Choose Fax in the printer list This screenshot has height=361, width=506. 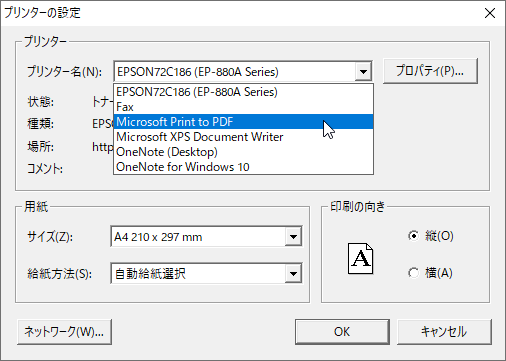point(243,107)
